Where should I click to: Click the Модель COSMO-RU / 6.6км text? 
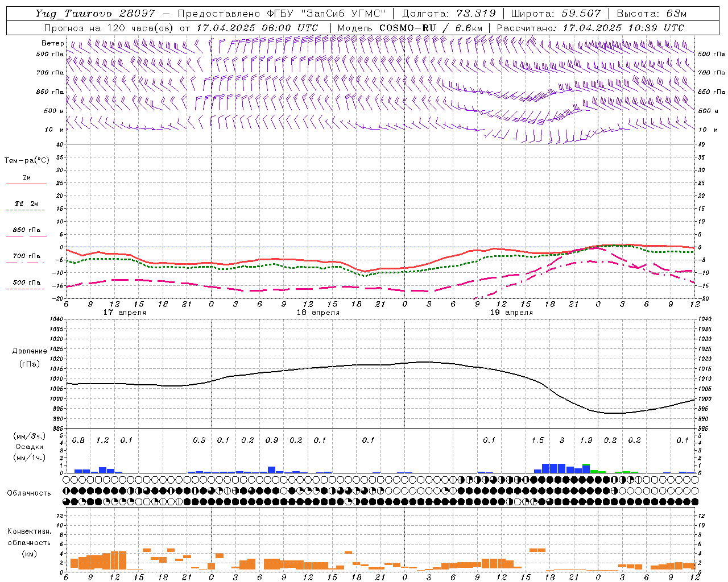pos(410,28)
